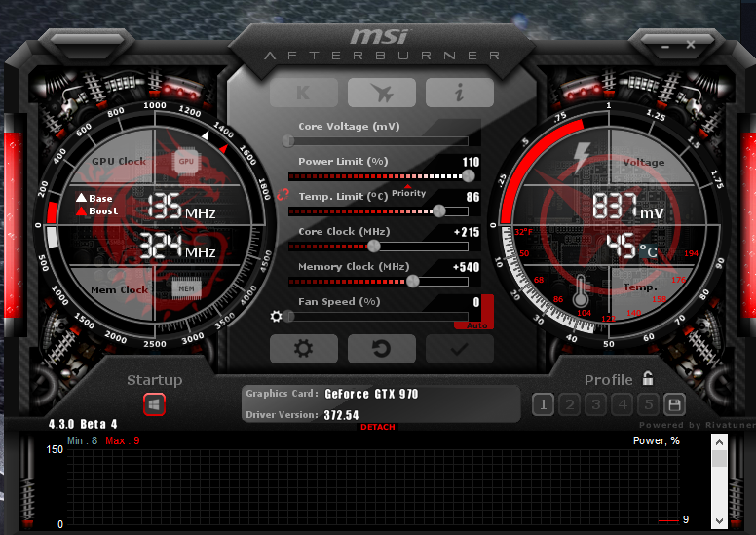Click the Power Limit value 110

[471, 162]
